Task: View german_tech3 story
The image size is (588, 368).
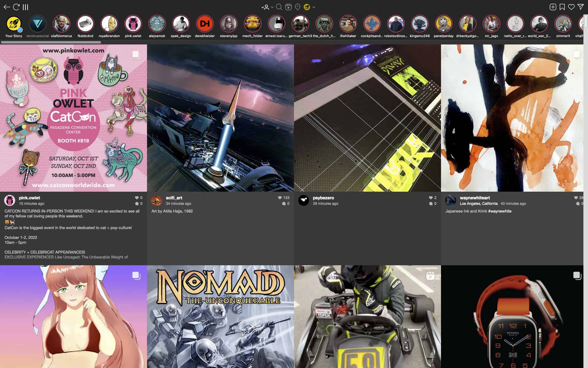Action: pos(300,24)
